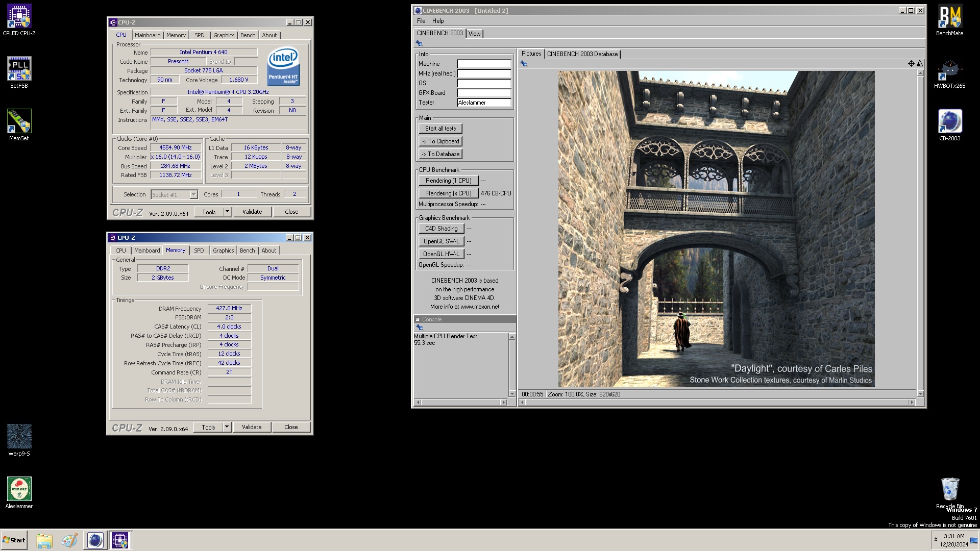Open SetFSB desktop icon
This screenshot has height=551, width=980.
tap(19, 72)
